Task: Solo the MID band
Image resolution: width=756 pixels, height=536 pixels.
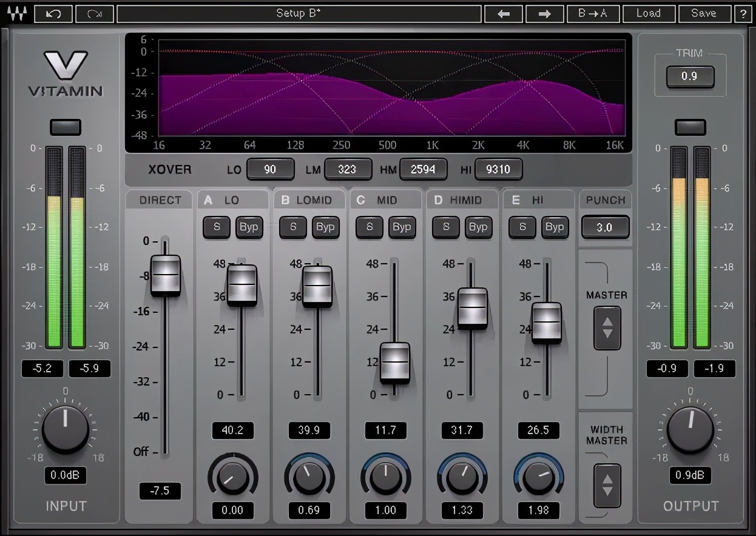Action: (370, 227)
